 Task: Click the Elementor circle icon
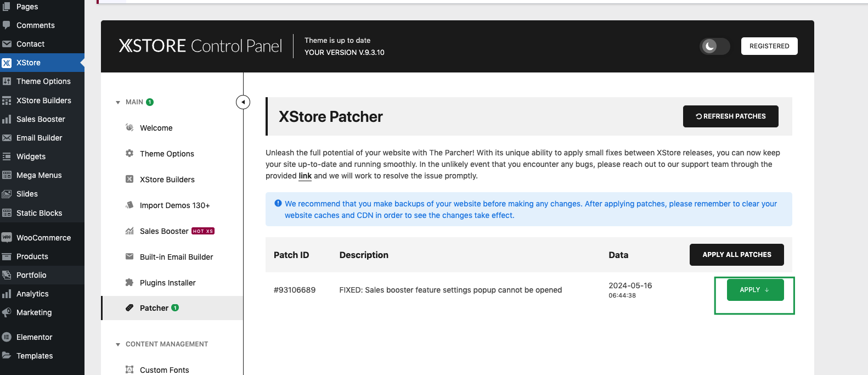click(x=7, y=337)
